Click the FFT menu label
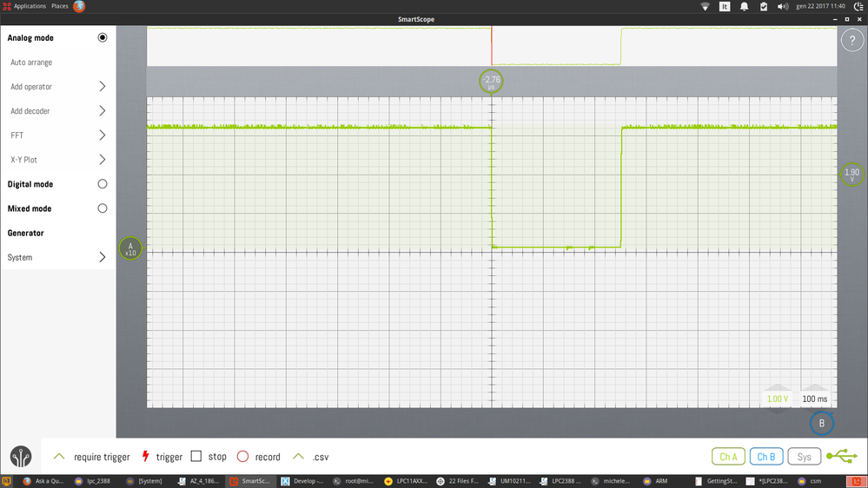The width and height of the screenshot is (868, 488). 17,135
